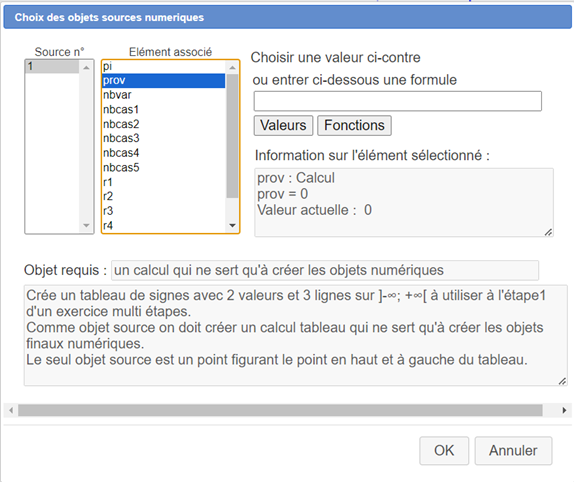Click the formula input field
The height and width of the screenshot is (482, 574).
coord(398,101)
